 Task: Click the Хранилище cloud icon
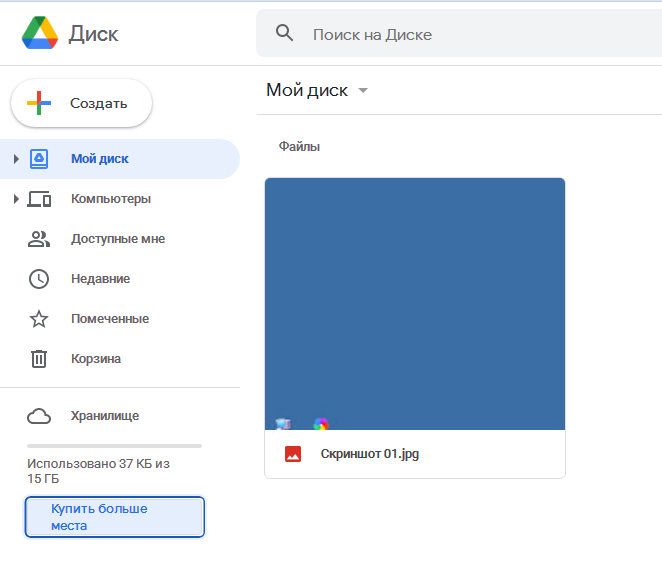[39, 416]
